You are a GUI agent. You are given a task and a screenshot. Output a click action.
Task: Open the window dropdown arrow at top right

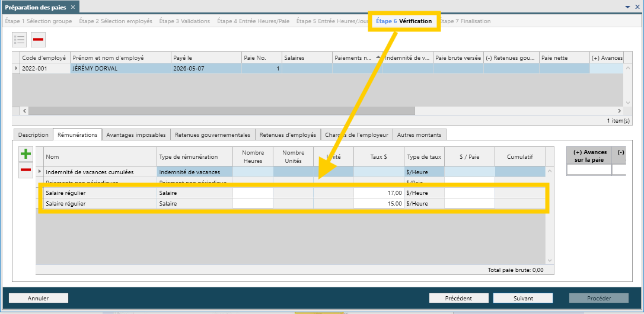(627, 7)
